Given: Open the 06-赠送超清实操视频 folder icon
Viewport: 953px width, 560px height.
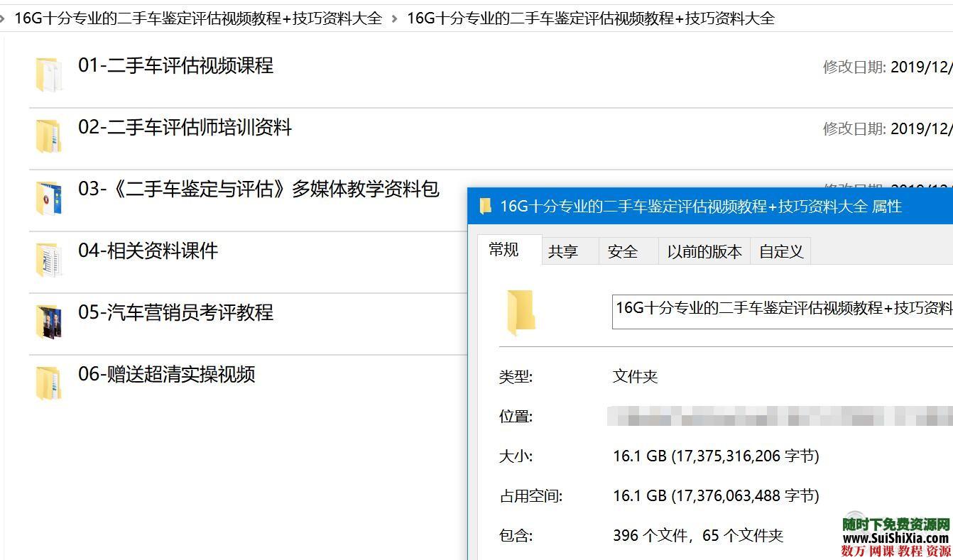Looking at the screenshot, I should click(x=48, y=381).
